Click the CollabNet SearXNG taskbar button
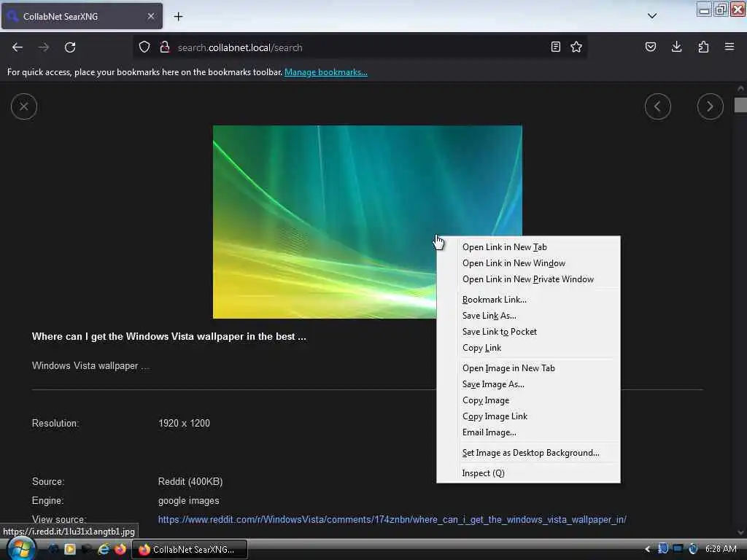Image resolution: width=747 pixels, height=560 pixels. tap(190, 550)
